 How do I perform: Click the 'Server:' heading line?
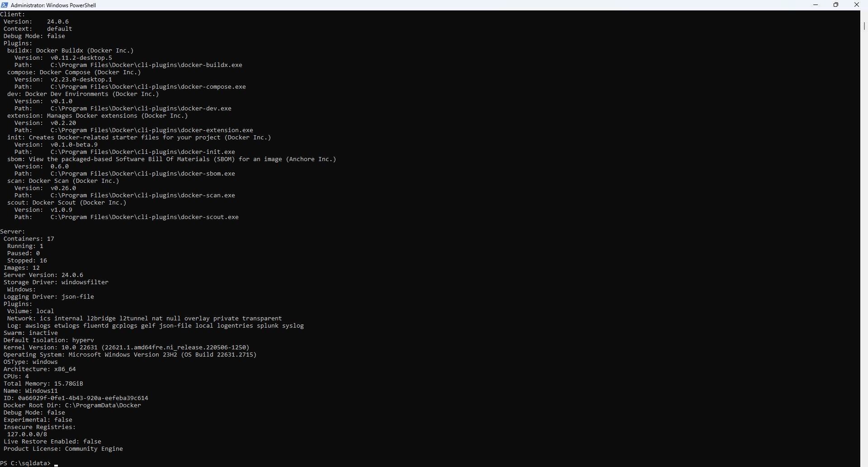point(13,232)
